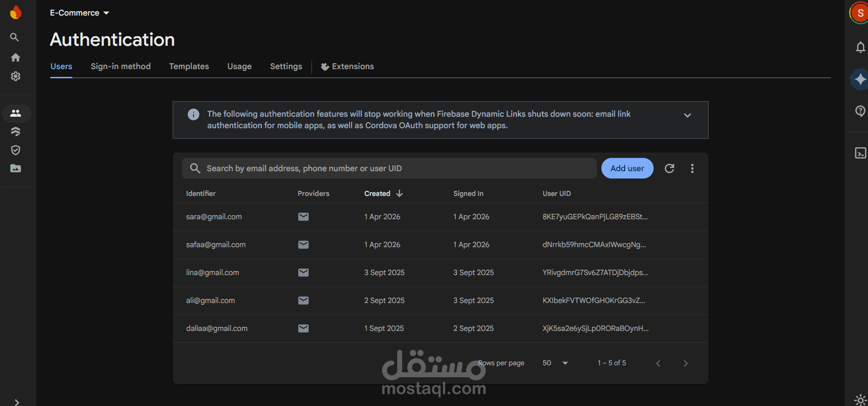Open the Firestore database sidebar icon
Viewport: 868px width, 406px height.
pos(16,132)
